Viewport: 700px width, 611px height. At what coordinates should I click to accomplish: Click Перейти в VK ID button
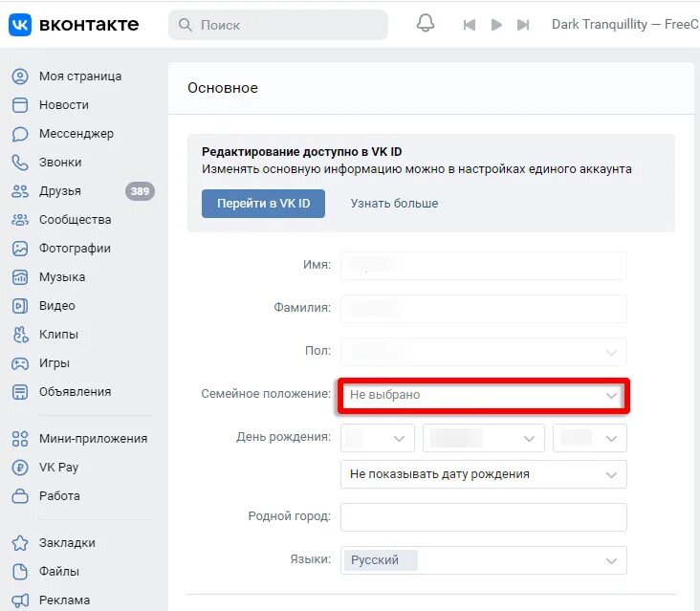263,204
